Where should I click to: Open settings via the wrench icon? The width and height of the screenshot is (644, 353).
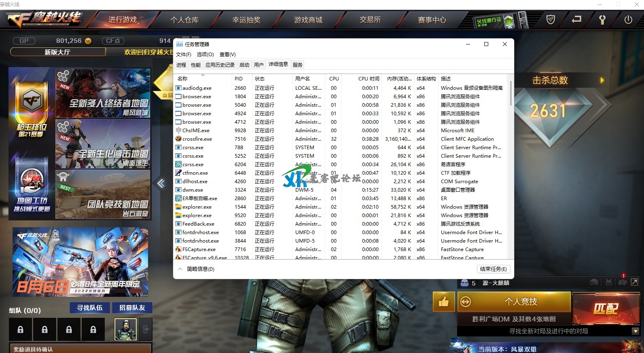(602, 20)
